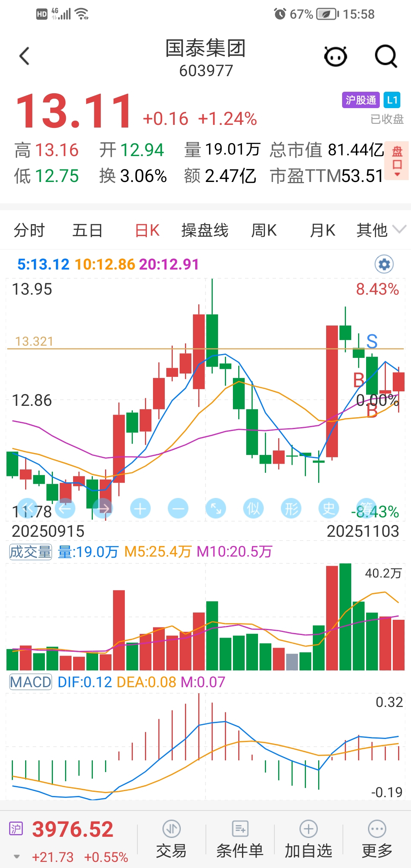Tap the L1 level badge
This screenshot has width=411, height=868.
392,100
